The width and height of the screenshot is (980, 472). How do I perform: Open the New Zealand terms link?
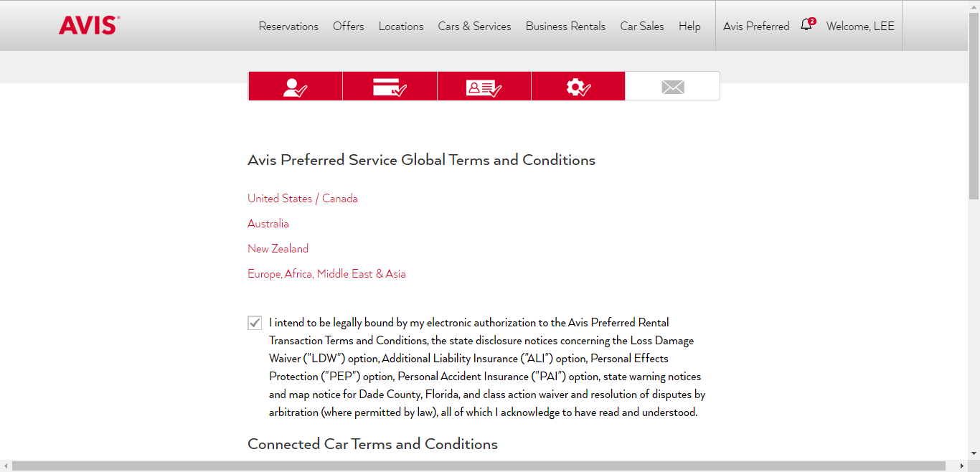pyautogui.click(x=278, y=249)
